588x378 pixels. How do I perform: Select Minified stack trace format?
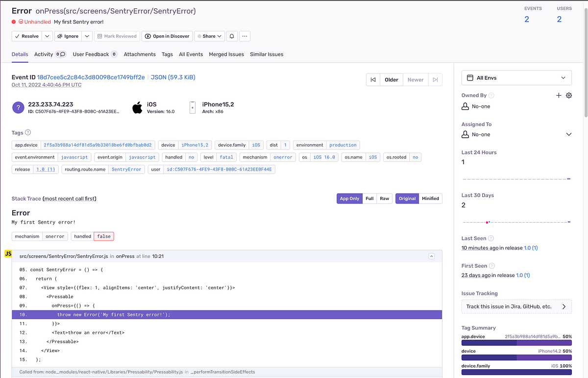tap(430, 199)
